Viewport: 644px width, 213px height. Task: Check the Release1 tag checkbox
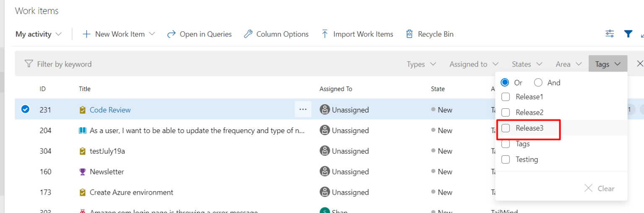click(x=506, y=97)
